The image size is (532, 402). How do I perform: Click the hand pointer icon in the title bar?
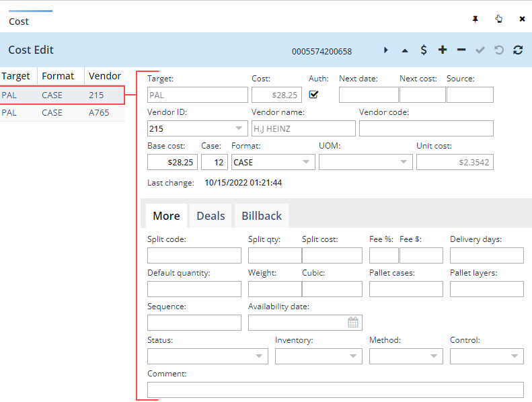tap(498, 19)
